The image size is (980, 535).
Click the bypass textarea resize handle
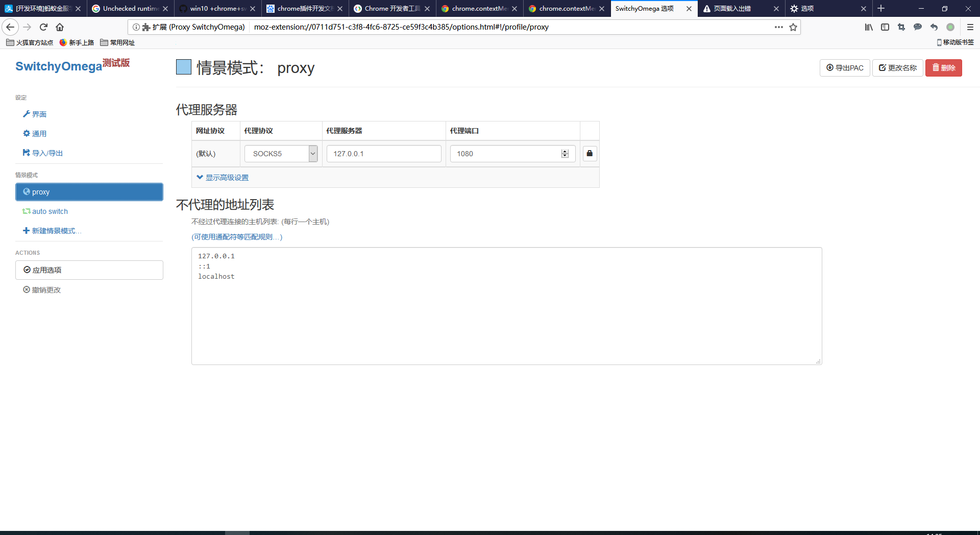point(818,361)
